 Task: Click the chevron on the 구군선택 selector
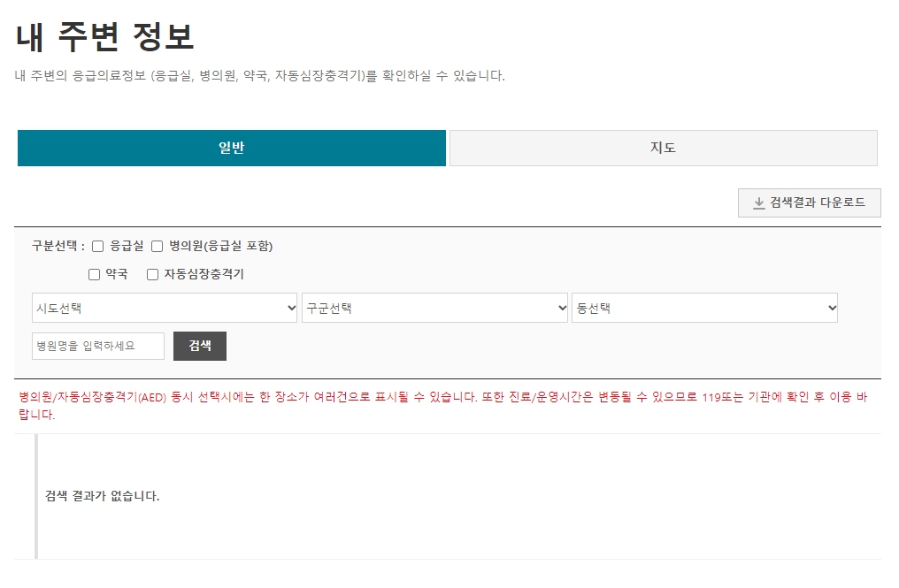pos(562,307)
